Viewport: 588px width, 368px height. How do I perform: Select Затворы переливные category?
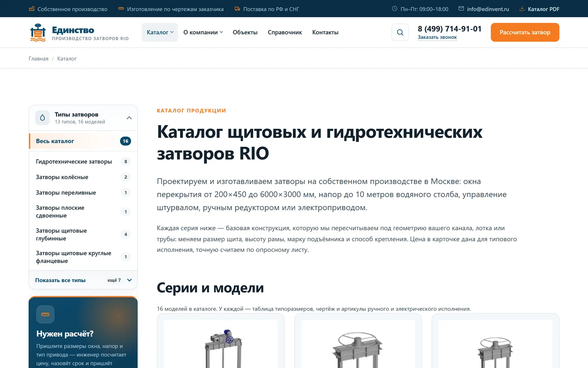pyautogui.click(x=83, y=193)
